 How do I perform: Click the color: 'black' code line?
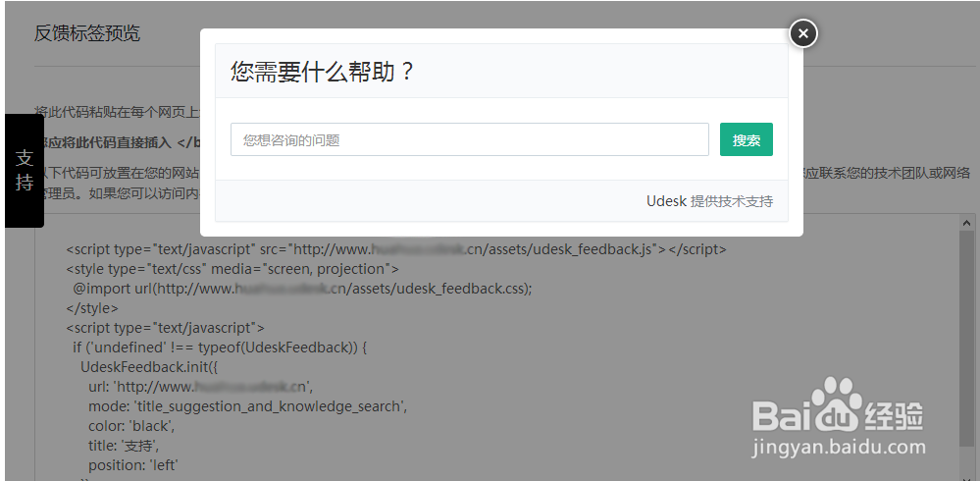pos(131,426)
